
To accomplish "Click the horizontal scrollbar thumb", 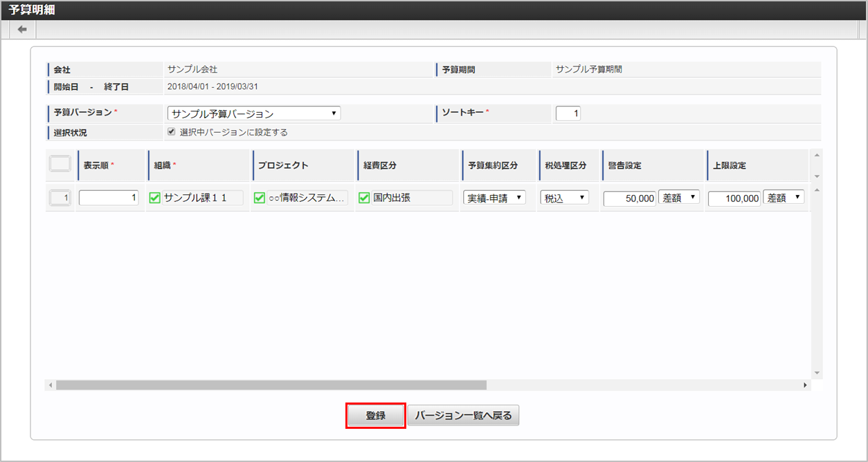I will pyautogui.click(x=271, y=385).
